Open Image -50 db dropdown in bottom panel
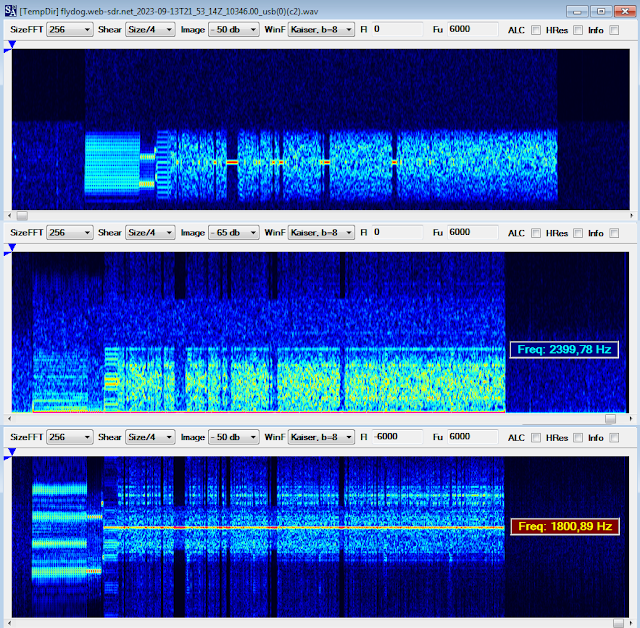The width and height of the screenshot is (640, 628). tap(233, 437)
